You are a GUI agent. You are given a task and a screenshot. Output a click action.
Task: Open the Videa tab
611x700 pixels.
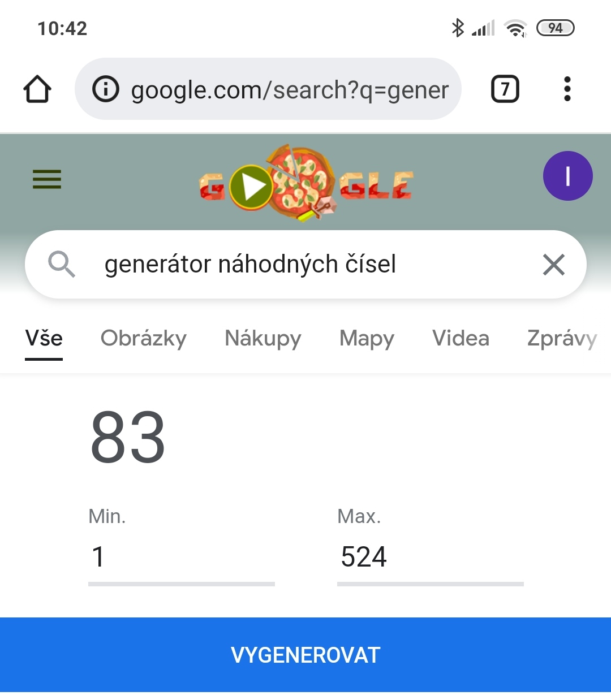[461, 339]
